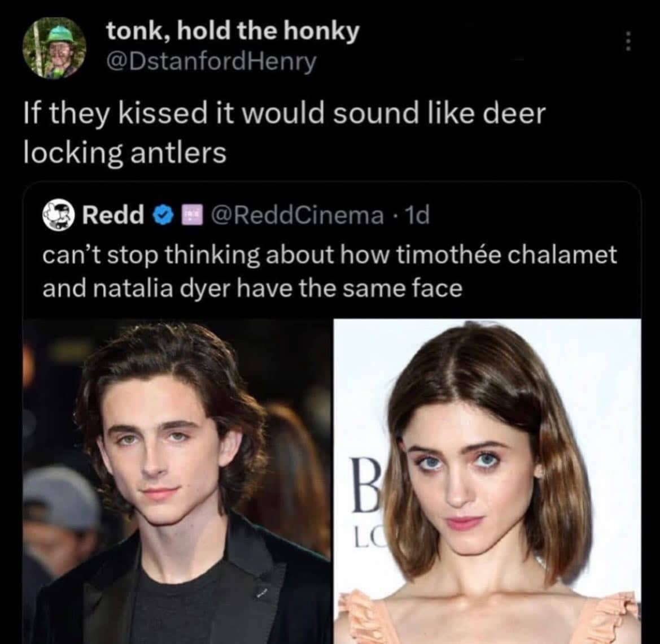Click the blue verified badge next to Redd
Viewport: 660px width, 644px height.
163,215
